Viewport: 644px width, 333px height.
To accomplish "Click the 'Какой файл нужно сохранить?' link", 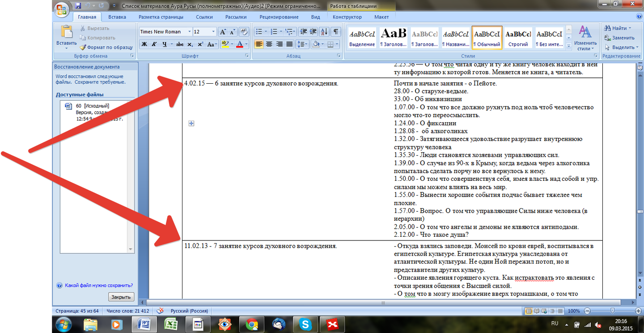I will click(98, 286).
